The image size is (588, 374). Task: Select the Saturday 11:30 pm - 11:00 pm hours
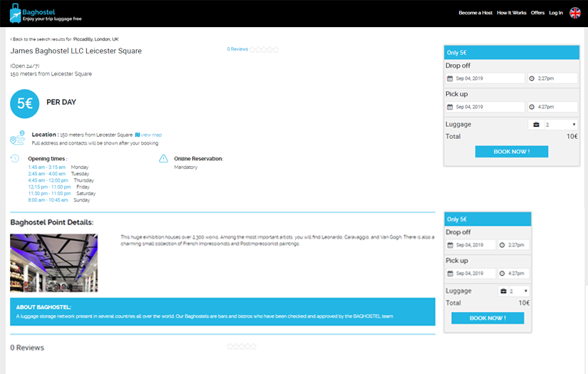coord(62,193)
